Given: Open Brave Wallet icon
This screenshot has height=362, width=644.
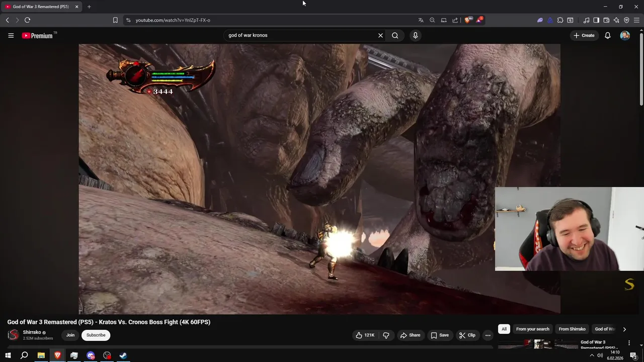Looking at the screenshot, I should pos(606,20).
